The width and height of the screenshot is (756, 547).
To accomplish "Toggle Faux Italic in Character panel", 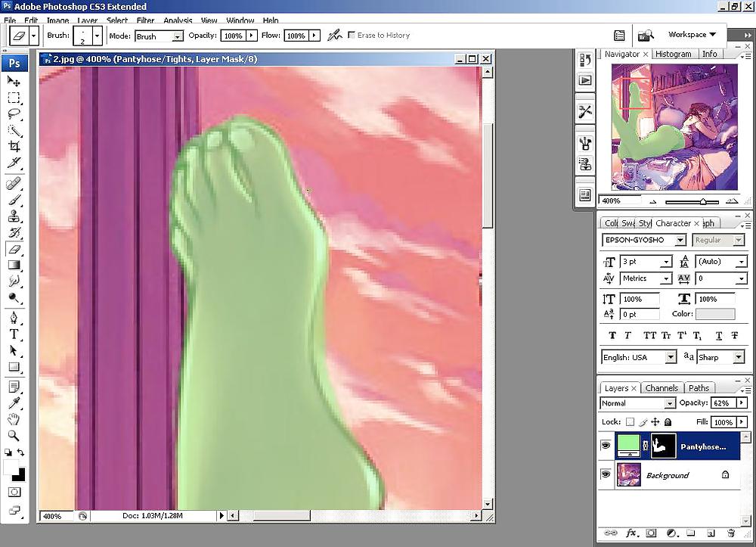I will pyautogui.click(x=627, y=335).
